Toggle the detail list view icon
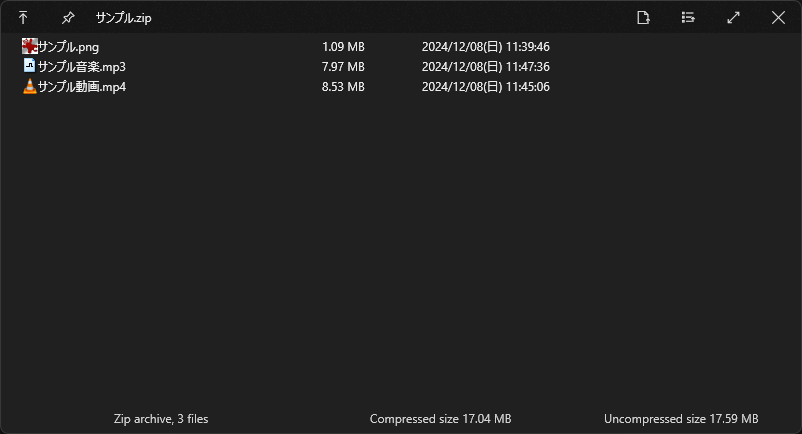The width and height of the screenshot is (802, 434). click(688, 18)
